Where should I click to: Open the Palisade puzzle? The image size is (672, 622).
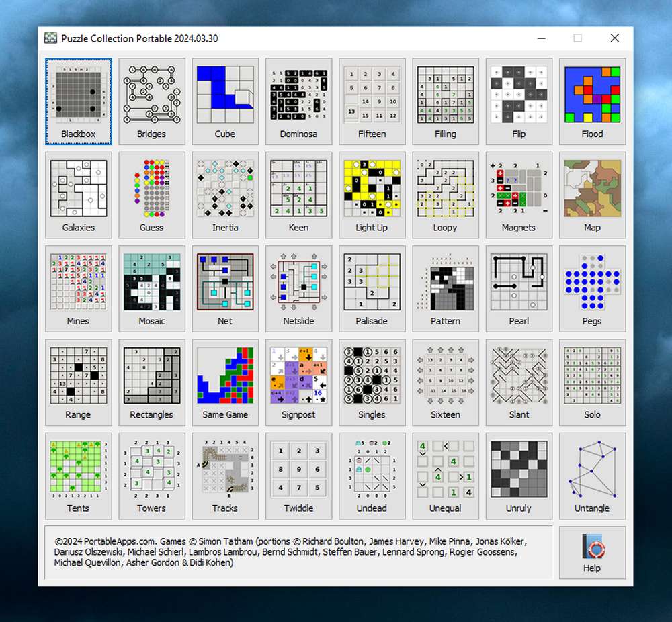(372, 289)
